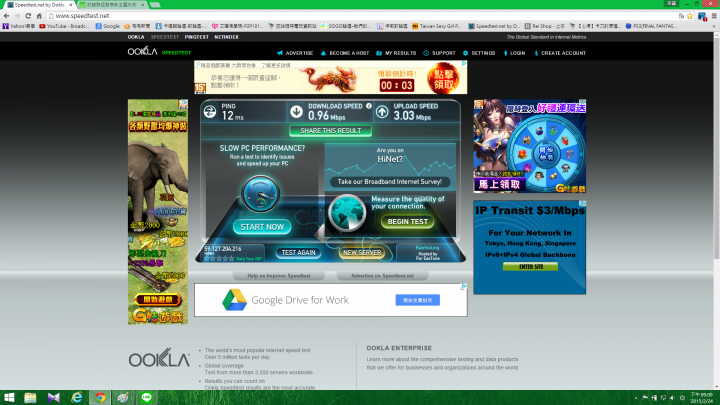Open Visual Studio from the taskbar
This screenshot has height=405, width=720.
(x=54, y=398)
